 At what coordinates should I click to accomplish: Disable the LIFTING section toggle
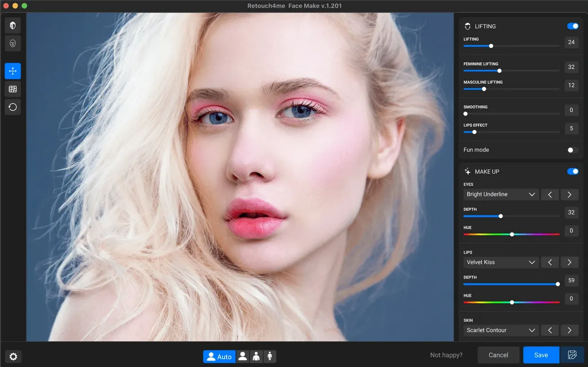coord(572,26)
